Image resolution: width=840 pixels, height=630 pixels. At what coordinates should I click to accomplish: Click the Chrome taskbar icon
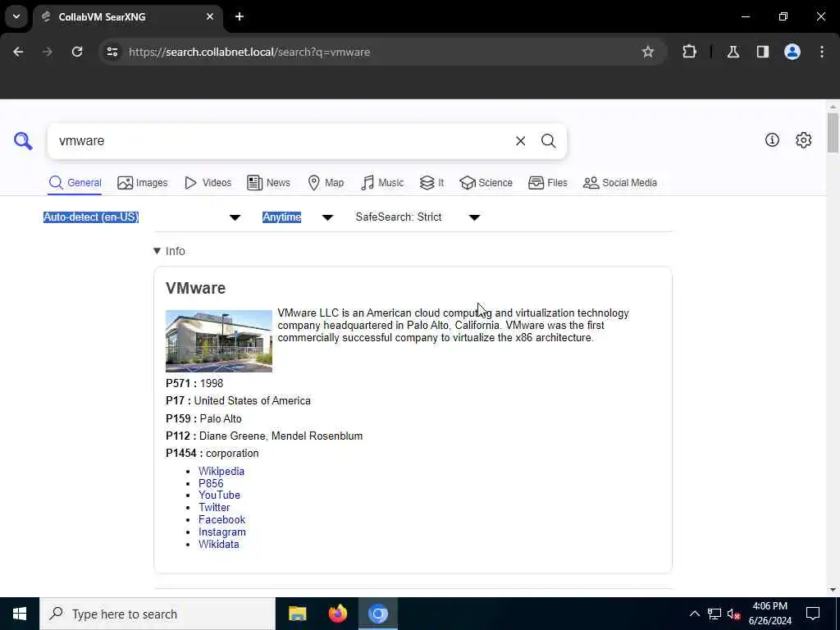click(x=377, y=614)
